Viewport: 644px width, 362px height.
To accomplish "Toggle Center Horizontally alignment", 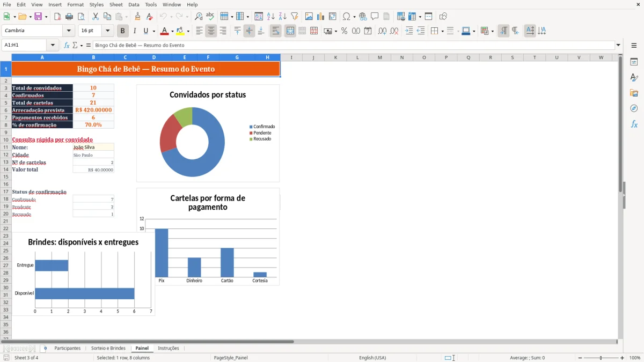I will coord(211,31).
